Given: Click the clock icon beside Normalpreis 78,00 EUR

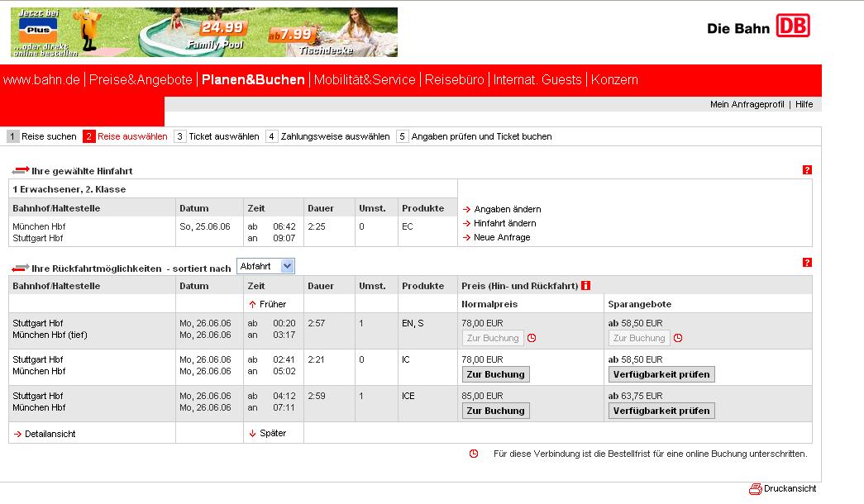Looking at the screenshot, I should click(532, 338).
